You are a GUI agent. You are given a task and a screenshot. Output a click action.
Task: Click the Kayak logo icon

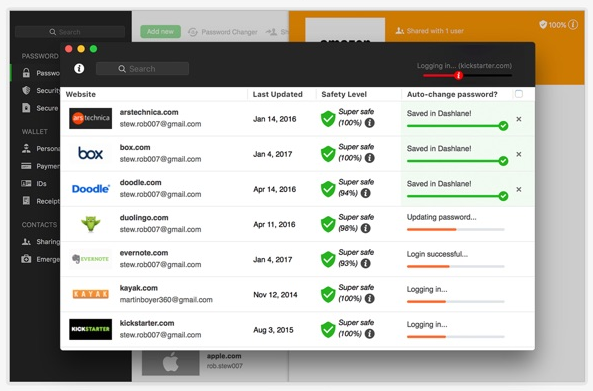(x=90, y=294)
